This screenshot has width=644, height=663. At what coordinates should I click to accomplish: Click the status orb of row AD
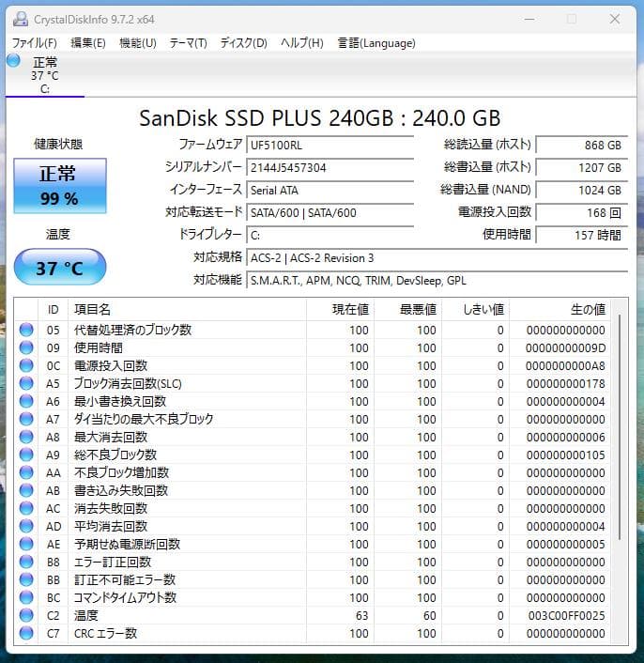(x=26, y=526)
